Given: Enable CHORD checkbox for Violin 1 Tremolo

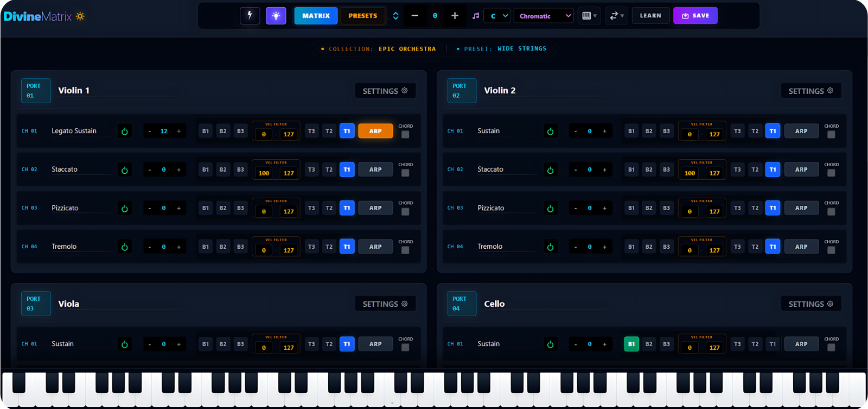Looking at the screenshot, I should click(x=405, y=250).
